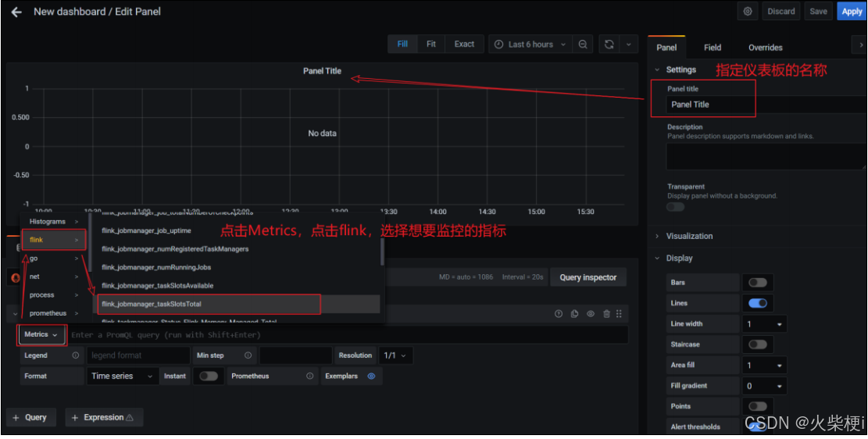Click the clock icon in time picker

[498, 45]
